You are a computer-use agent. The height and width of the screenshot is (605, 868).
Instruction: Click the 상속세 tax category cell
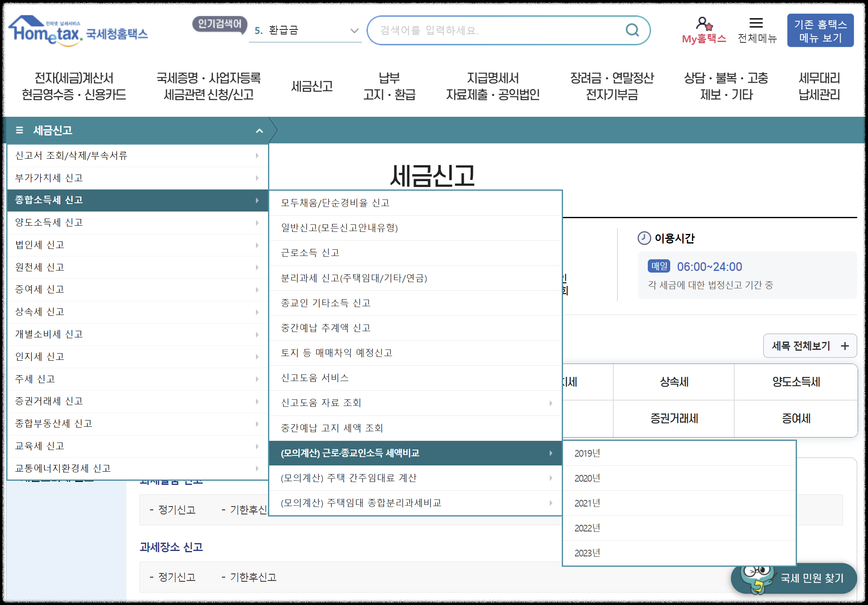pos(674,382)
